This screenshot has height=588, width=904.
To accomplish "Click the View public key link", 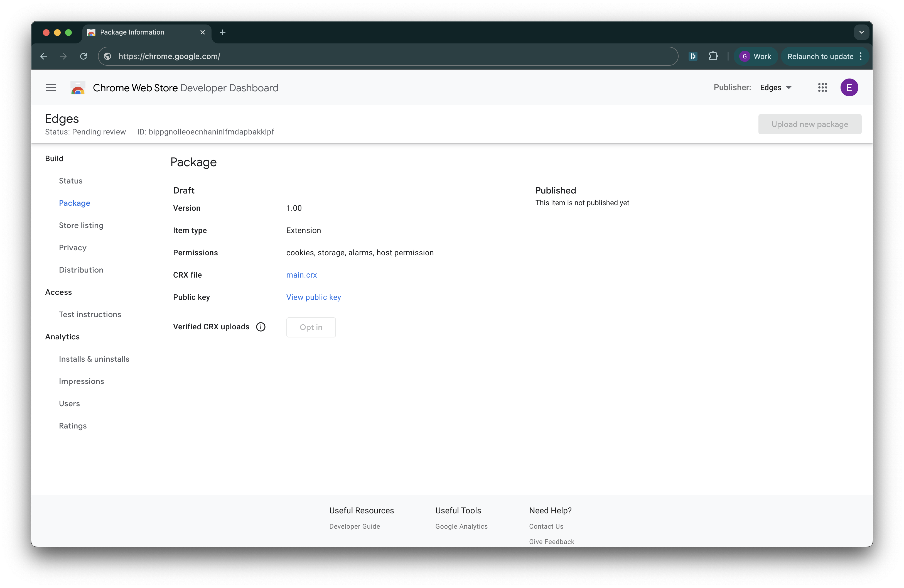I will pos(313,297).
